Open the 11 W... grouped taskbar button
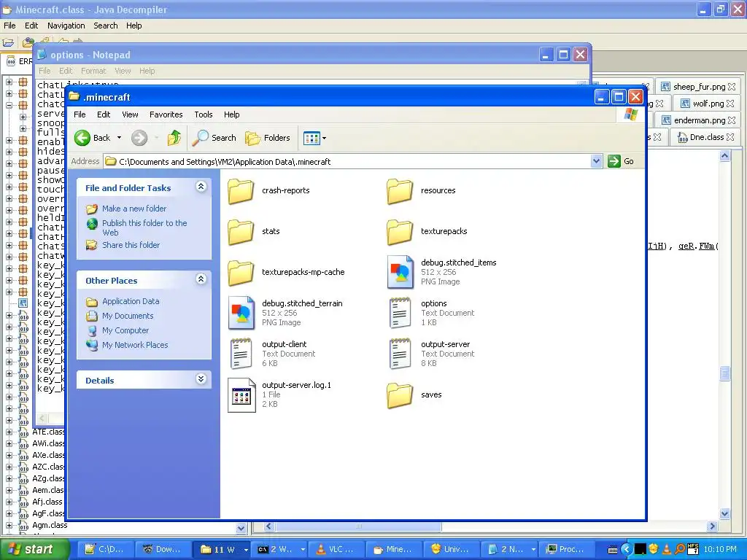This screenshot has width=747, height=560. point(220,549)
